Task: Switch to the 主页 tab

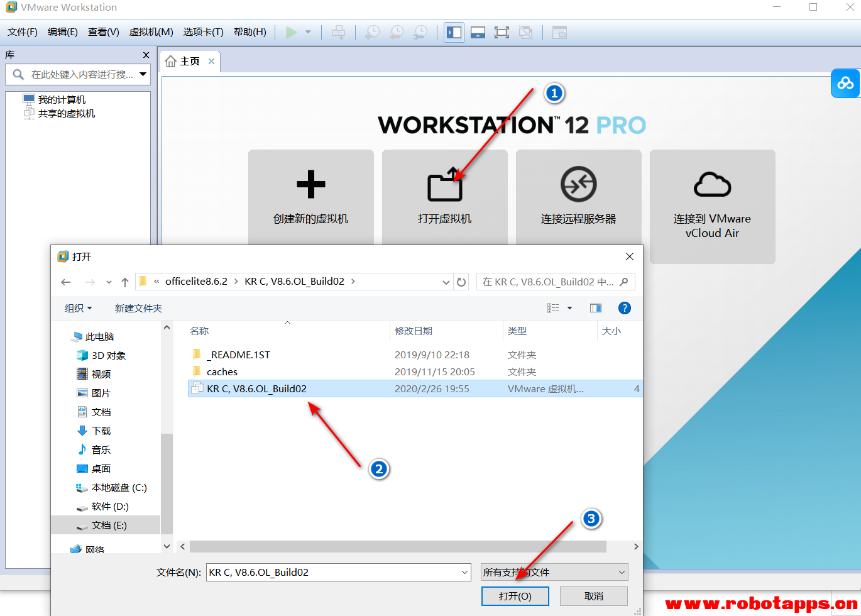Action: pyautogui.click(x=190, y=61)
